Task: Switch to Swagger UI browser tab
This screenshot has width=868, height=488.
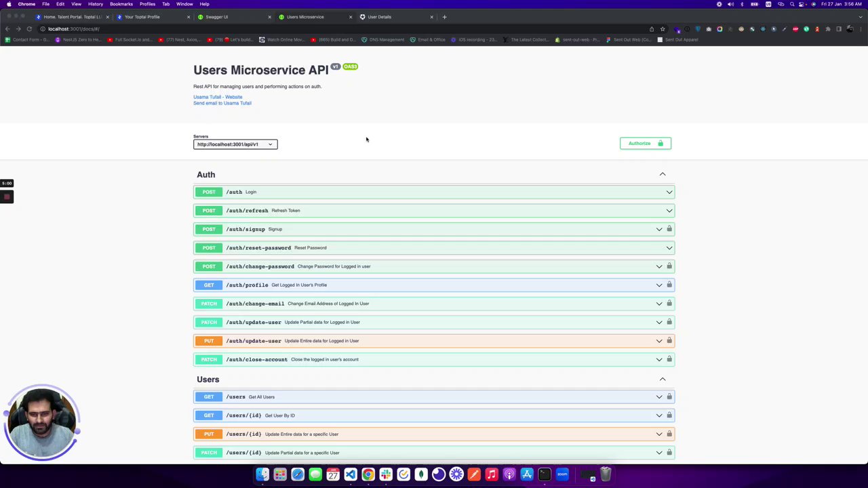Action: click(x=233, y=17)
